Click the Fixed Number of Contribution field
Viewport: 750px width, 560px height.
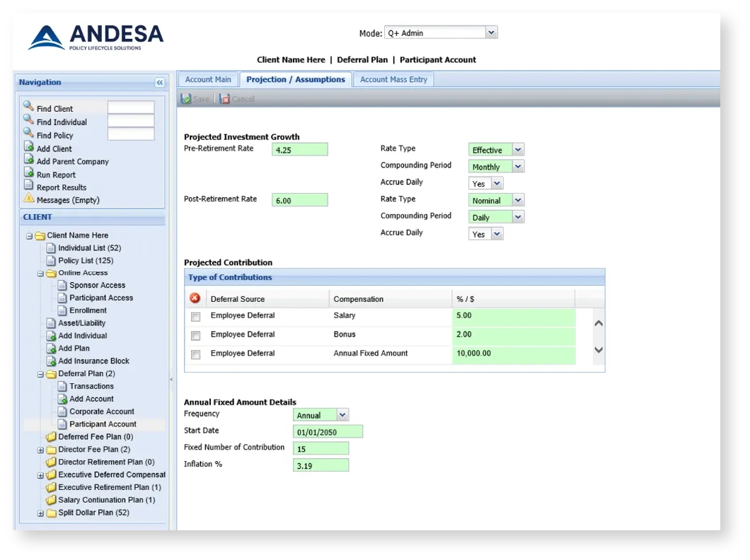coord(321,449)
